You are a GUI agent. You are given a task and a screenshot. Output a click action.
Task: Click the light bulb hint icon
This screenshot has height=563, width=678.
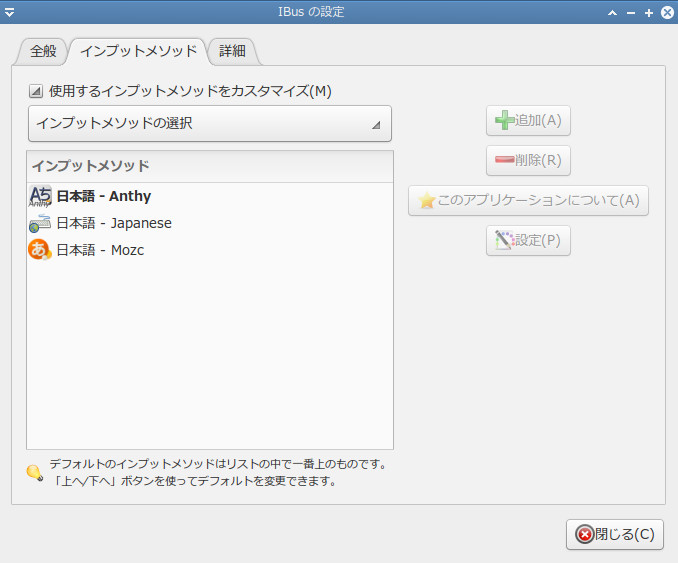coord(35,473)
